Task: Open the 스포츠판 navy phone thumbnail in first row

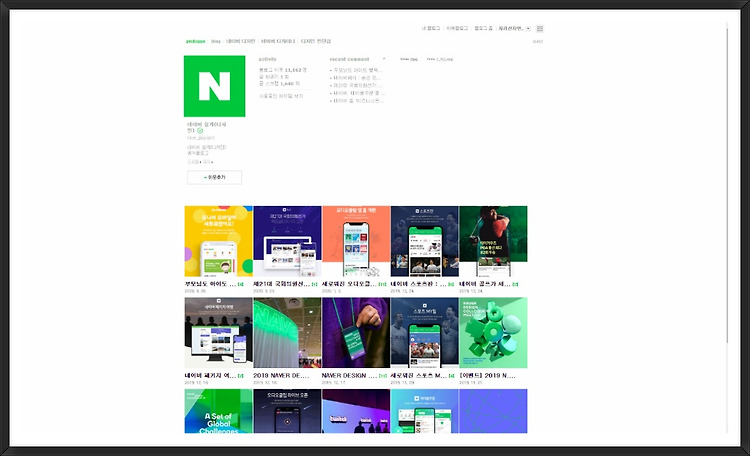Action: point(424,241)
